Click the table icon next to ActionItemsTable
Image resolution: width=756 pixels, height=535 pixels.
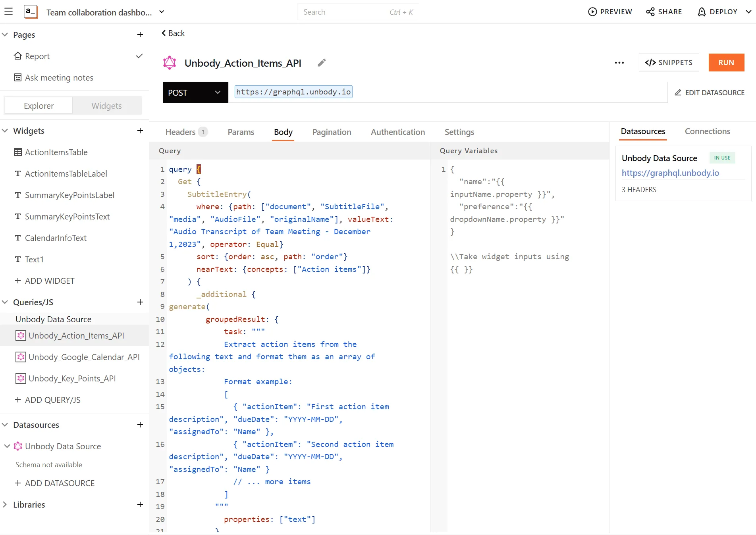pos(17,152)
